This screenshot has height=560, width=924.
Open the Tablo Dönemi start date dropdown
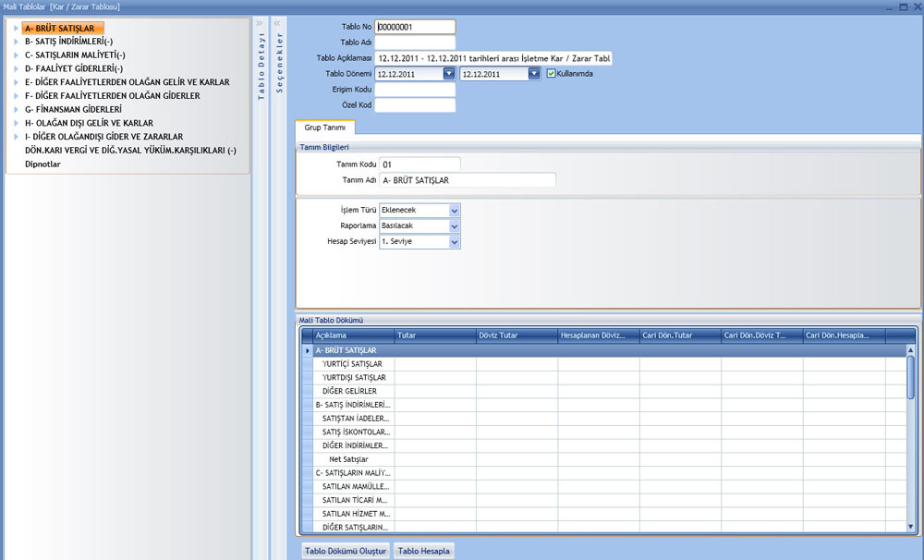[x=449, y=74]
